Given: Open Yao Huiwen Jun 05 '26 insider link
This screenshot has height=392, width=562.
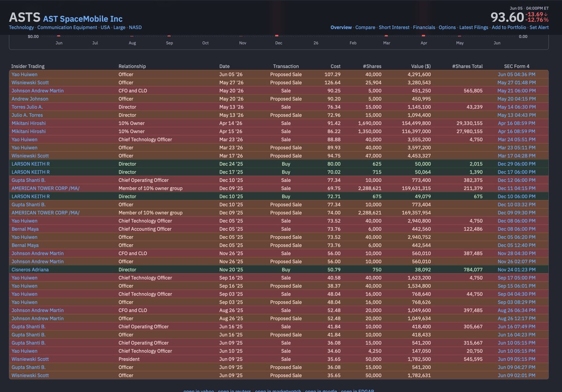Looking at the screenshot, I should pos(24,74).
